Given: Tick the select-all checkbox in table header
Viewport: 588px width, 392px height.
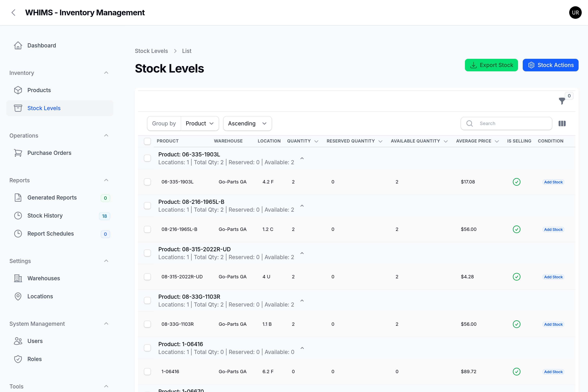Looking at the screenshot, I should [x=148, y=141].
